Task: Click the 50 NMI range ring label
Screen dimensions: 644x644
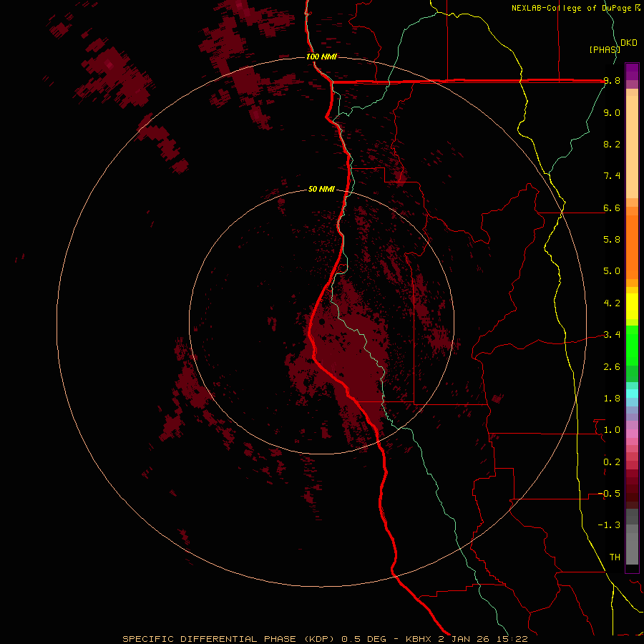Action: click(321, 189)
